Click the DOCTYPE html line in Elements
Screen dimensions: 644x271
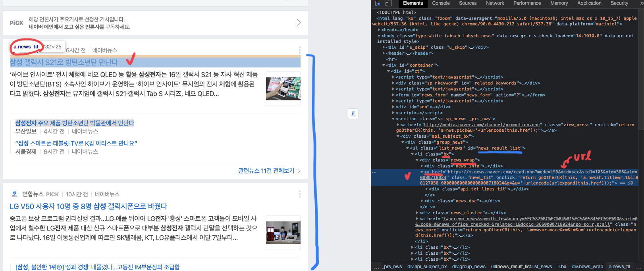396,12
